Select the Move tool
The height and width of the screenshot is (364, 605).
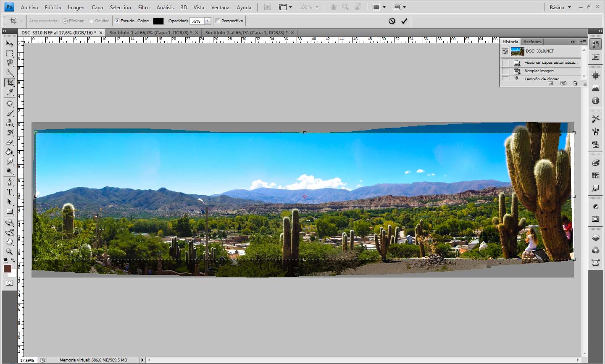tap(10, 43)
